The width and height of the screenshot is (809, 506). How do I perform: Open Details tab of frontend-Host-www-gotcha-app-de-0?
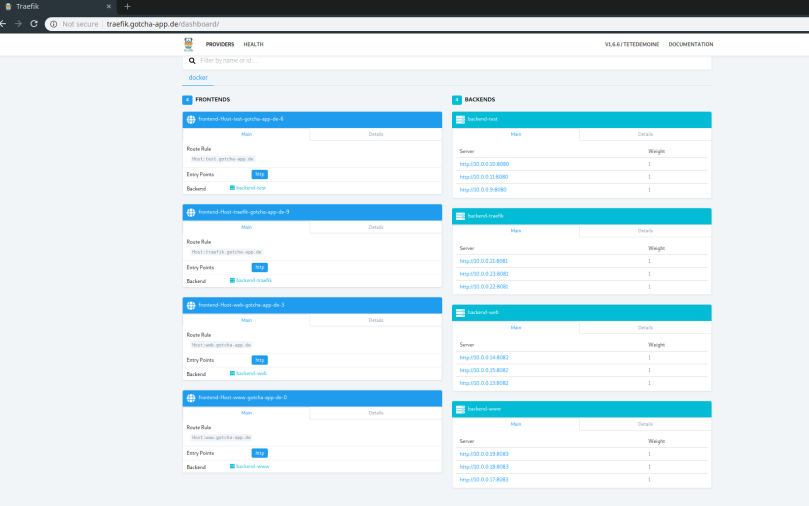pos(376,413)
